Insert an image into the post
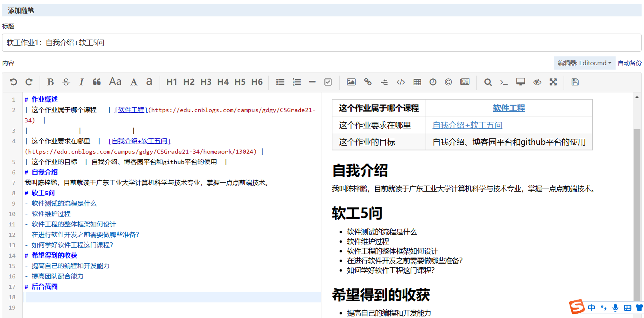Viewport: 644px width, 318px height. pos(351,82)
